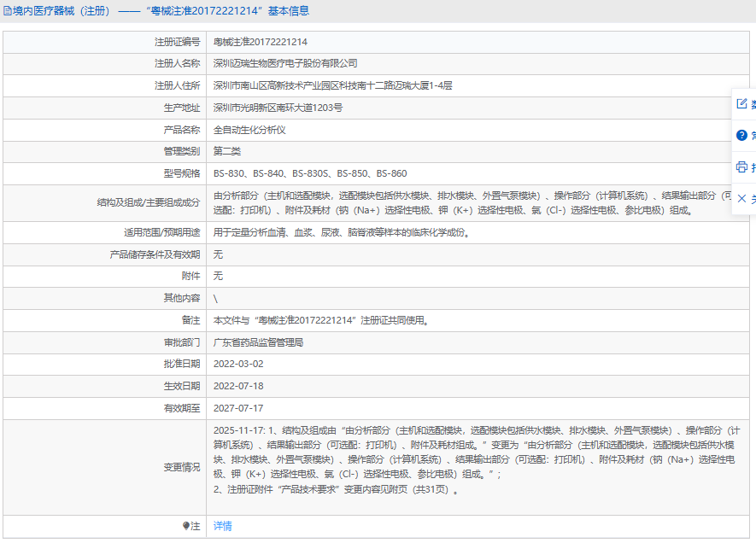Click the model list BS-830、BS-840 cell
The width and height of the screenshot is (756, 543).
pyautogui.click(x=309, y=174)
